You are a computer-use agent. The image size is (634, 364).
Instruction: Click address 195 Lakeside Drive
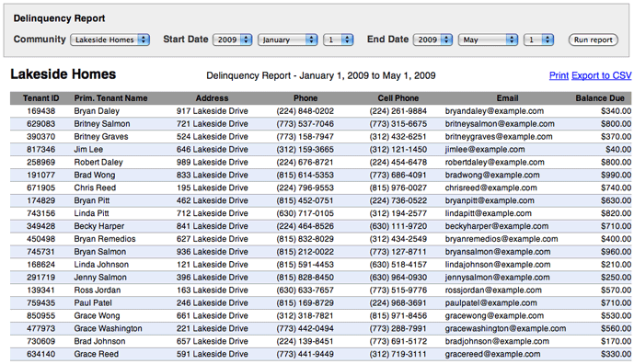[213, 188]
